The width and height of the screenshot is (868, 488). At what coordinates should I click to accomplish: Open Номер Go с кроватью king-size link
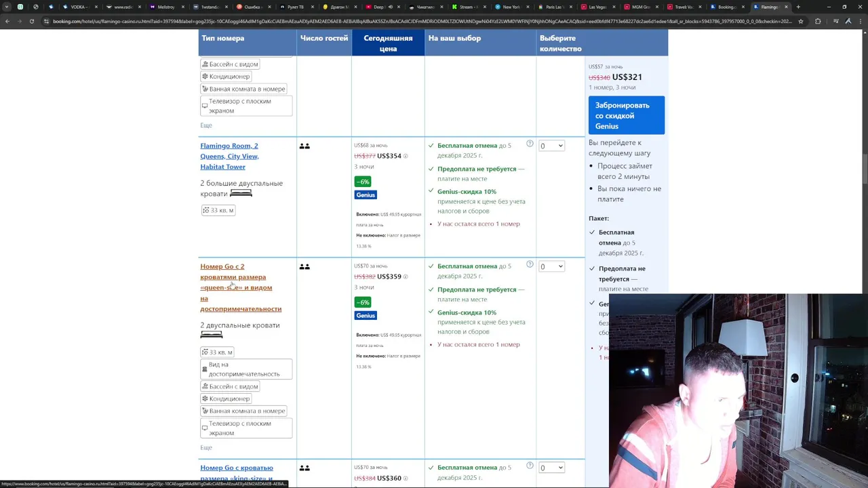pyautogui.click(x=237, y=472)
